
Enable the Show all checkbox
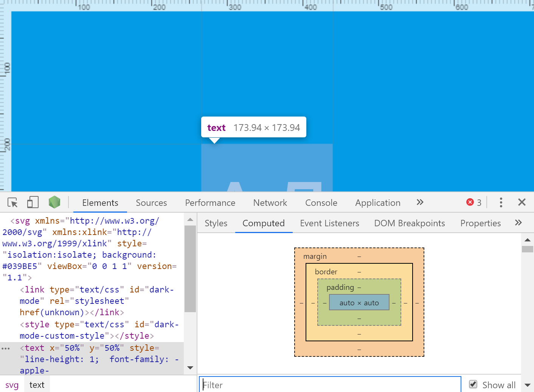click(473, 384)
